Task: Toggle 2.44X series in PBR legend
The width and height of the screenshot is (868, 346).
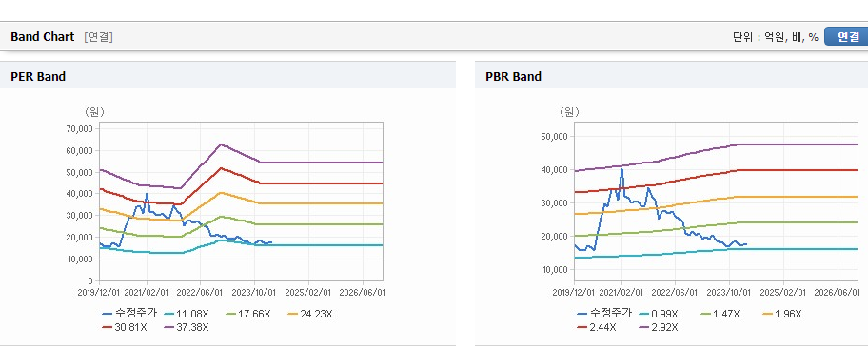Action: pos(598,327)
